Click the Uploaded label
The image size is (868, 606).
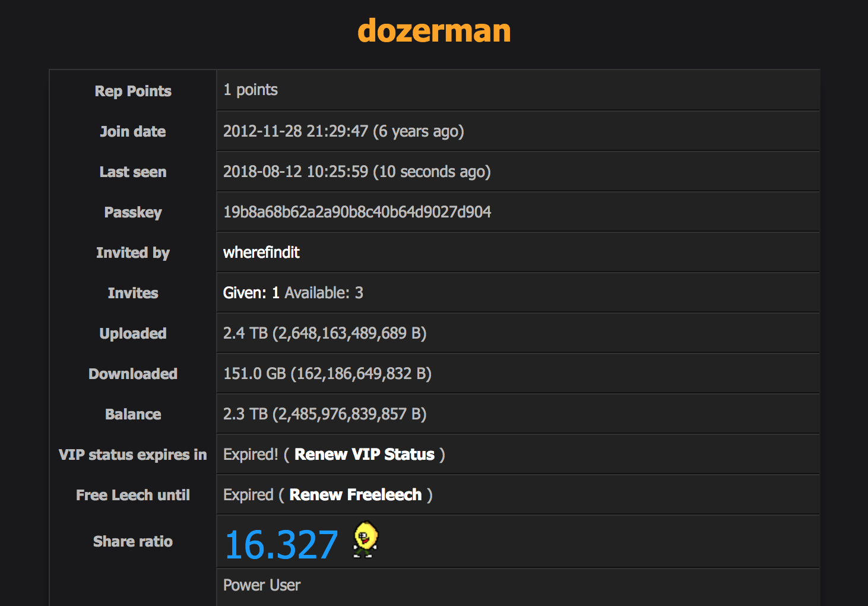tap(133, 333)
